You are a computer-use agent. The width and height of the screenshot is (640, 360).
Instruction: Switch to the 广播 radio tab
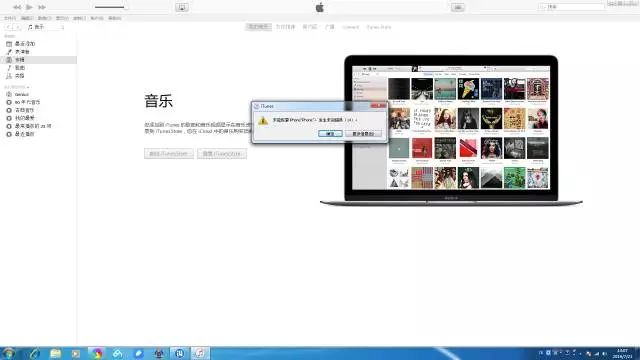pyautogui.click(x=330, y=27)
